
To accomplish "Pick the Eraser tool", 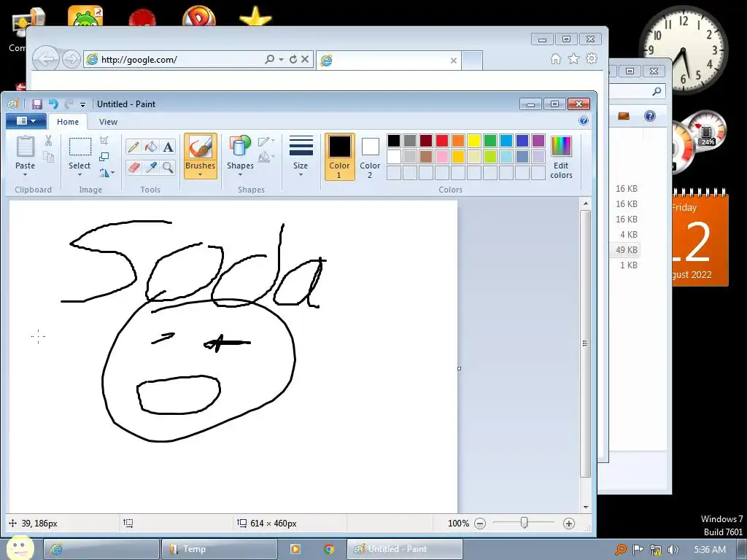I will (x=134, y=167).
